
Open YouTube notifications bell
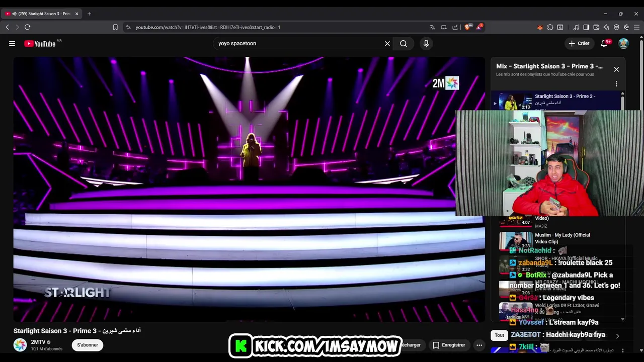tap(605, 44)
